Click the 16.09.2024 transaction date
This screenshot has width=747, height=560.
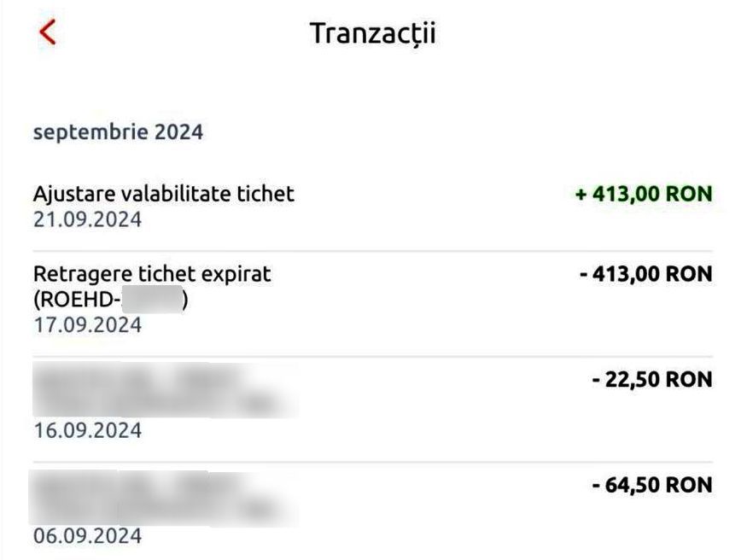coord(87,429)
